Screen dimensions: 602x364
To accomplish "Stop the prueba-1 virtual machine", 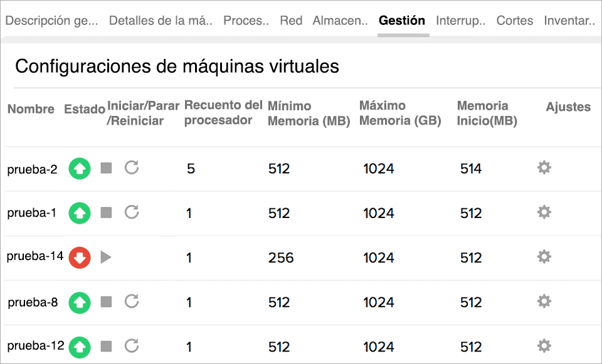I will 107,212.
